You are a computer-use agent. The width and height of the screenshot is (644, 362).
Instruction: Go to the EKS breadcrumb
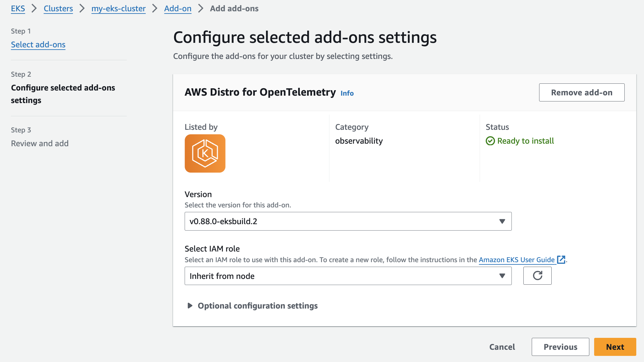(18, 9)
